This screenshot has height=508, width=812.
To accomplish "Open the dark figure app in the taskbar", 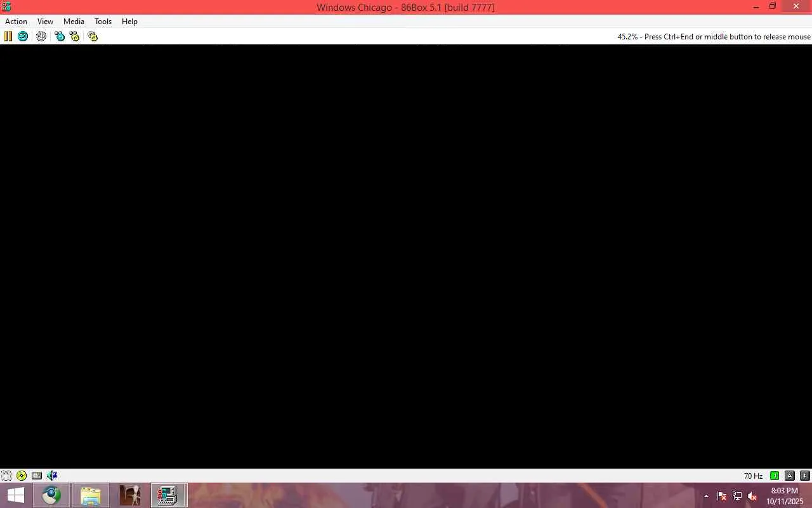I will 130,495.
